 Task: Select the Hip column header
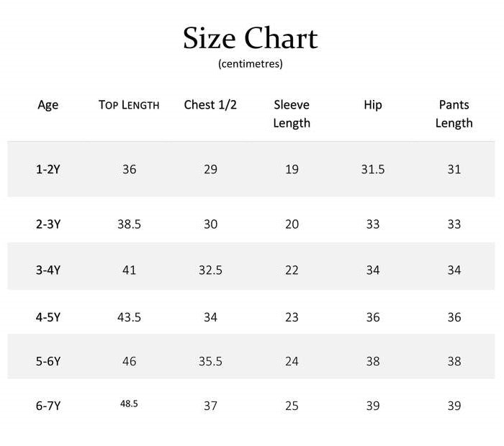[x=372, y=105]
